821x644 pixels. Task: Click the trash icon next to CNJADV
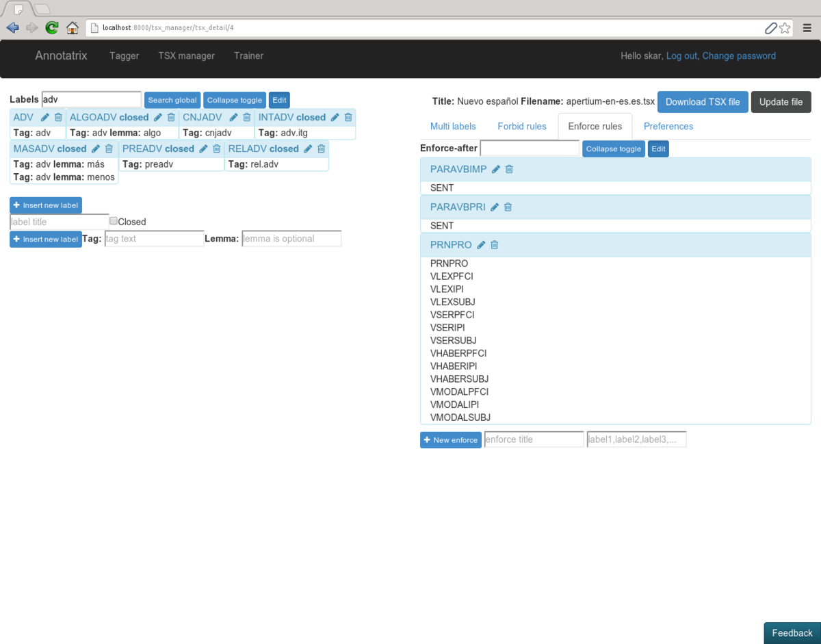click(247, 117)
